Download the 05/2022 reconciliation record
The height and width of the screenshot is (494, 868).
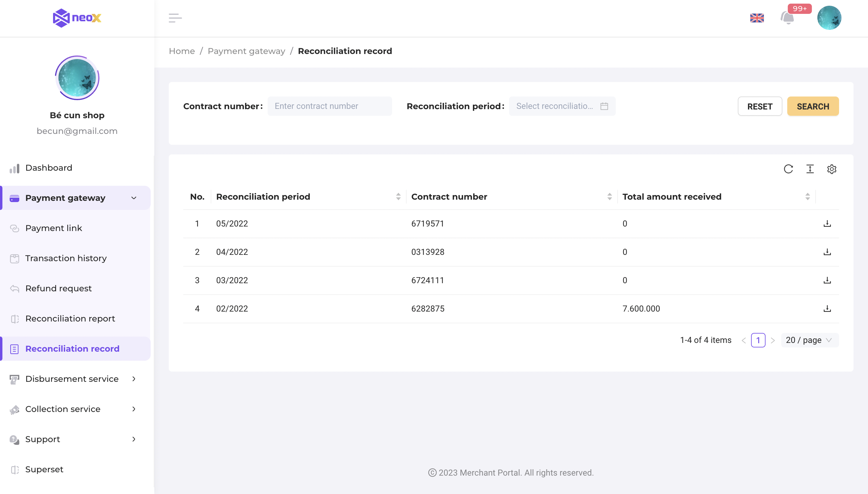point(827,223)
